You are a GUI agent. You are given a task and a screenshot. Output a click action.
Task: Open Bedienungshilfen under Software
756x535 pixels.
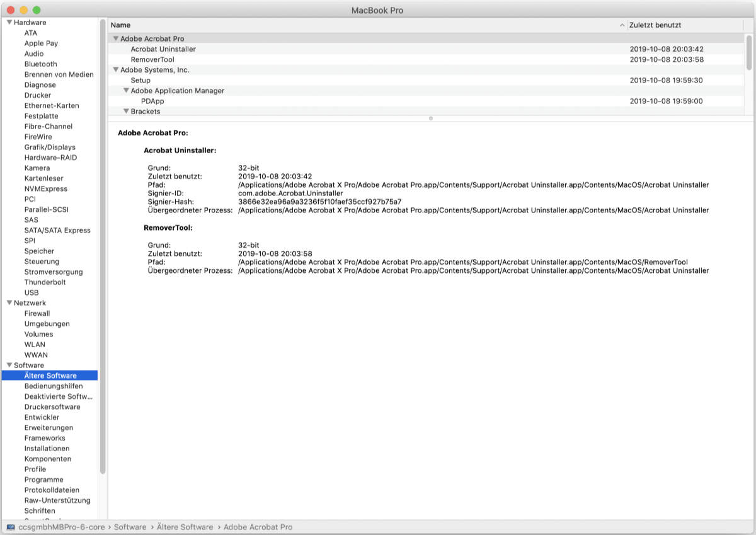(x=54, y=386)
